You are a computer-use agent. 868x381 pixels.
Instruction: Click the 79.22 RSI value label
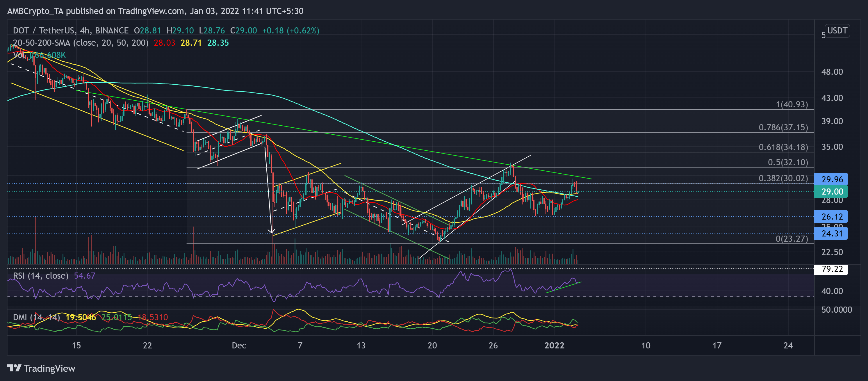pos(832,270)
